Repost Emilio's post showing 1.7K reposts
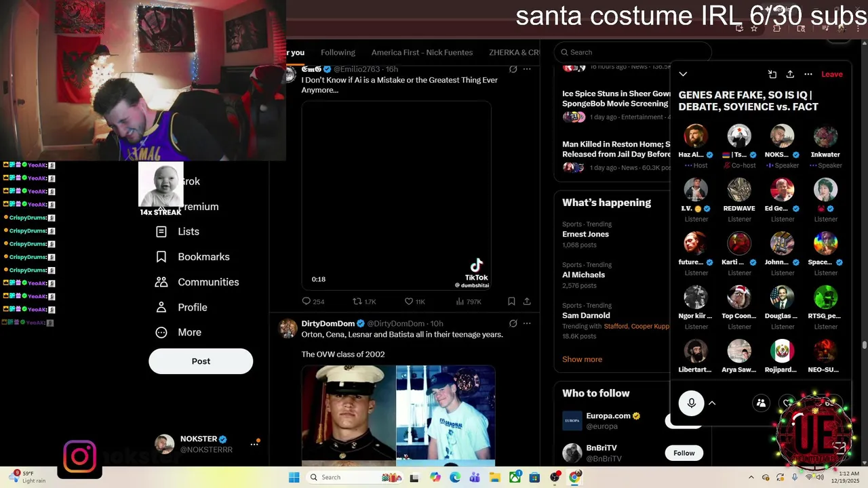868x488 pixels. [364, 301]
